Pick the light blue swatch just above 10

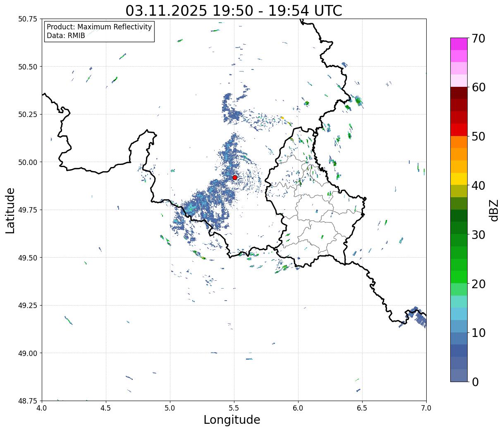[x=459, y=326]
